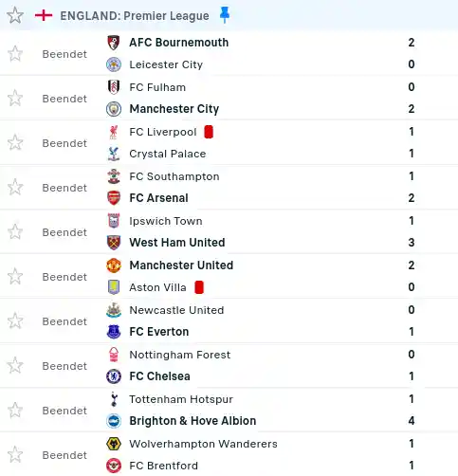Screen dimensions: 458x476
Task: Click the England flag icon
Action: [x=44, y=15]
